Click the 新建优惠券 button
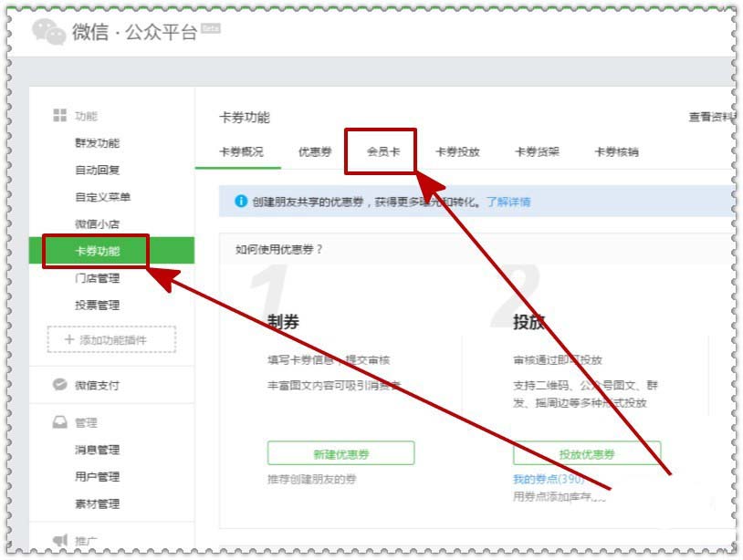Image resolution: width=743 pixels, height=560 pixels. pos(340,451)
